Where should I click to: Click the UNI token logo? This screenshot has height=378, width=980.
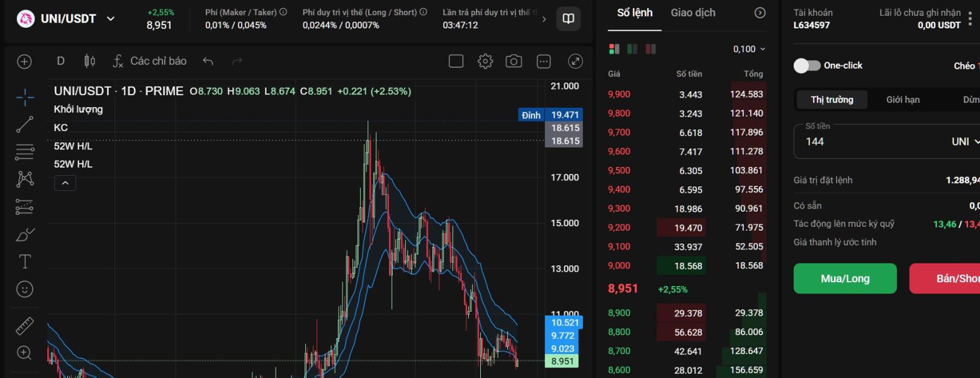pos(25,19)
